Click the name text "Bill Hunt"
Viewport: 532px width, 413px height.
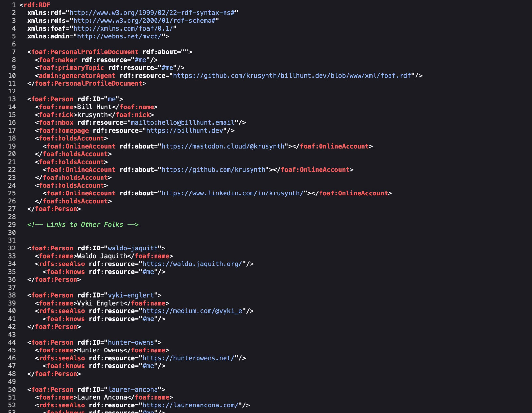(94, 107)
